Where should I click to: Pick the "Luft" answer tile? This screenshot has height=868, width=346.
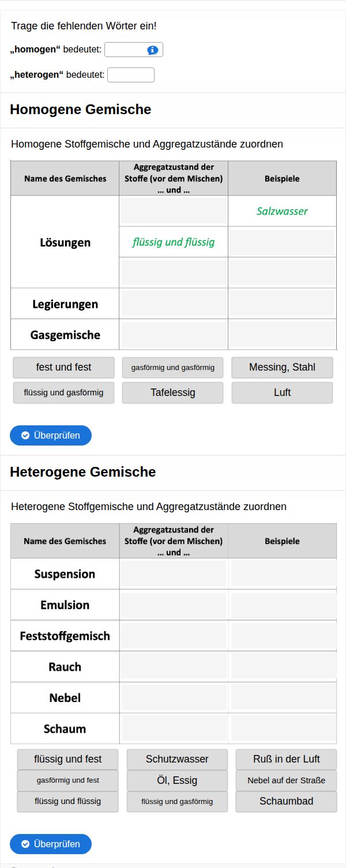coord(282,393)
